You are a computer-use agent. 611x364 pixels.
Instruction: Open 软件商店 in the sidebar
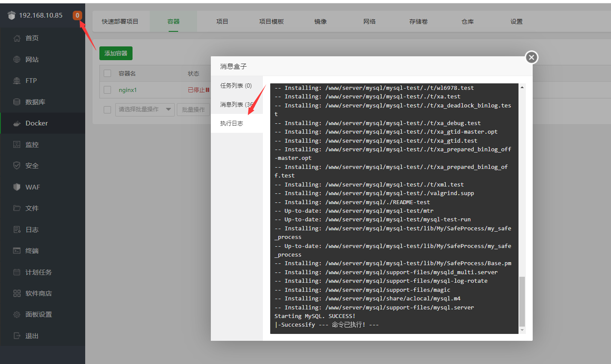pos(38,293)
